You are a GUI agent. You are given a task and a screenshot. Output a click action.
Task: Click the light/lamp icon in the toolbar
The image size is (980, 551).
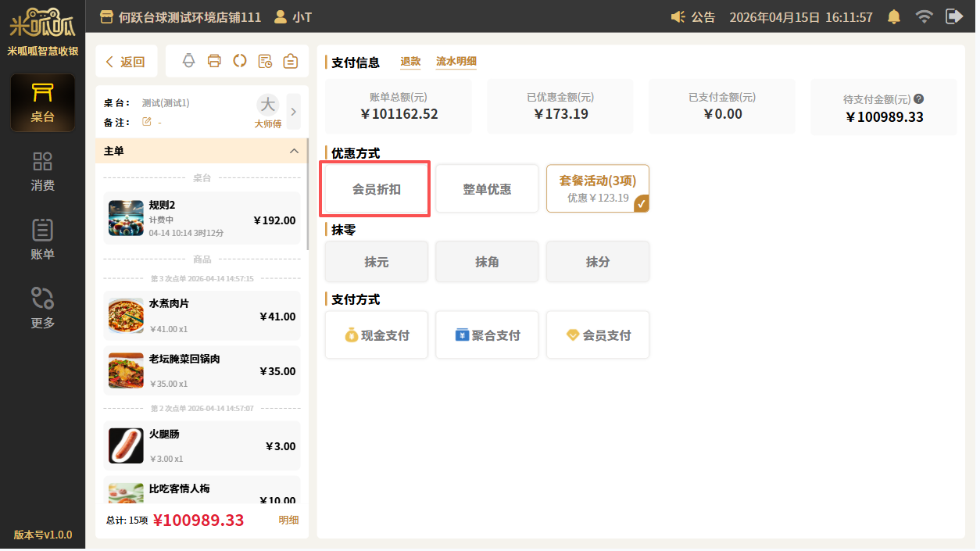[188, 61]
